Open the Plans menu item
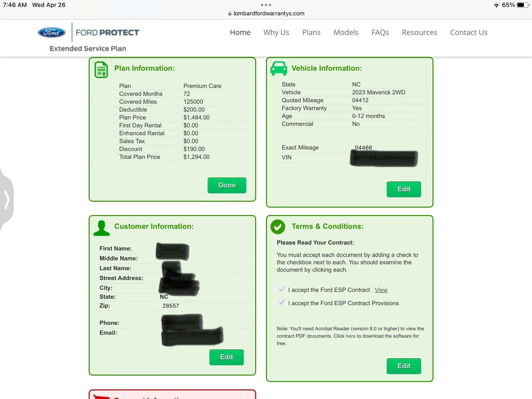 pos(311,32)
